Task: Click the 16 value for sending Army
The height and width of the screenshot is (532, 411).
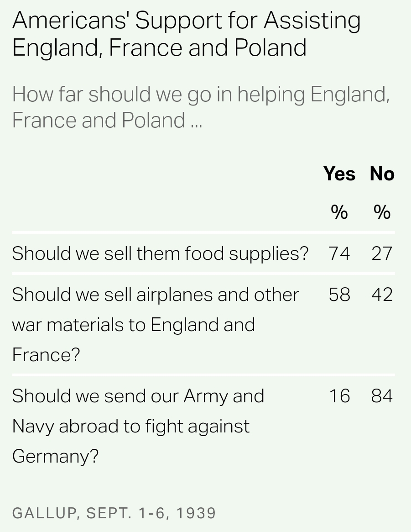Action: click(339, 396)
